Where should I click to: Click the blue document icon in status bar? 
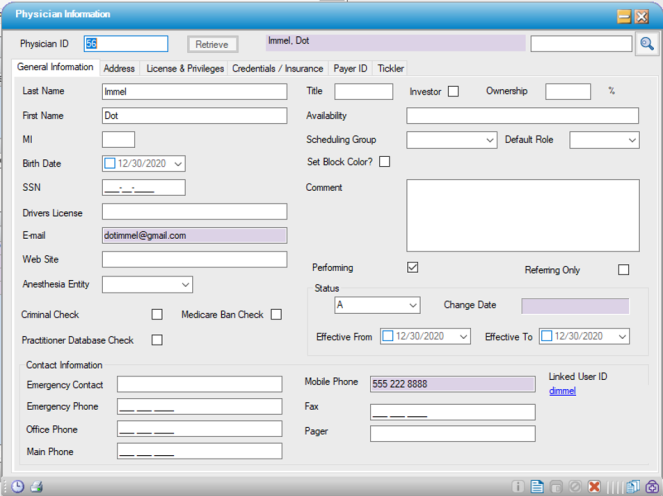(x=537, y=487)
